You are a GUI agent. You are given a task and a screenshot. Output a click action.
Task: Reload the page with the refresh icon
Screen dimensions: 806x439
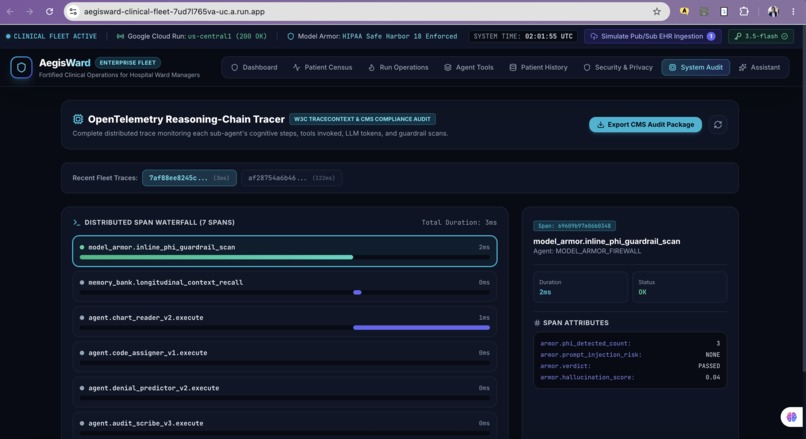(x=49, y=11)
